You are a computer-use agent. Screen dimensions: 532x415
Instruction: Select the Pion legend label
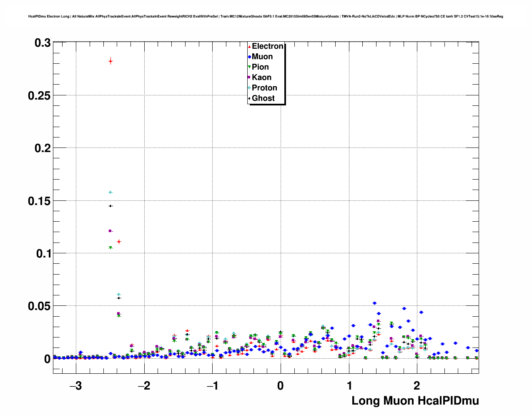tap(260, 67)
